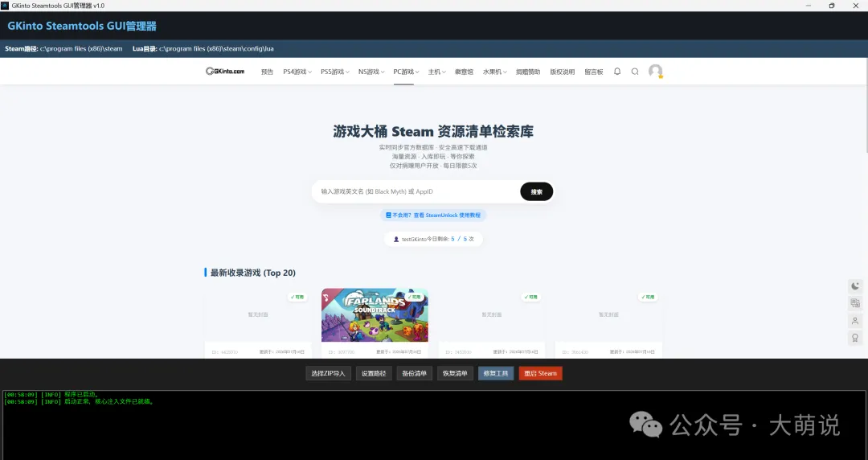868x460 pixels.
Task: Click the black 搜索 button
Action: (x=536, y=191)
